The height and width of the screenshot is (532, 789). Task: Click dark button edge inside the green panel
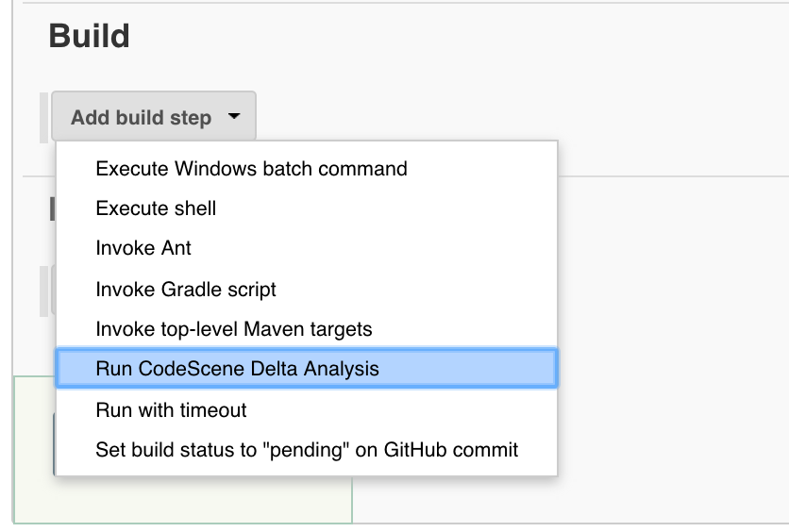(x=53, y=443)
